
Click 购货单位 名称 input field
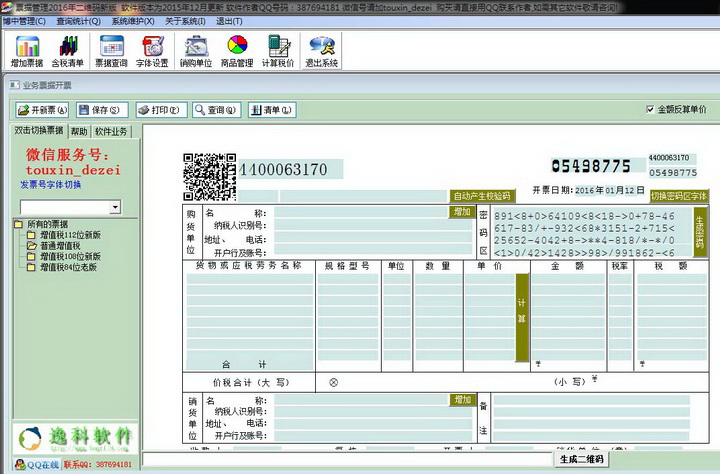(x=361, y=212)
